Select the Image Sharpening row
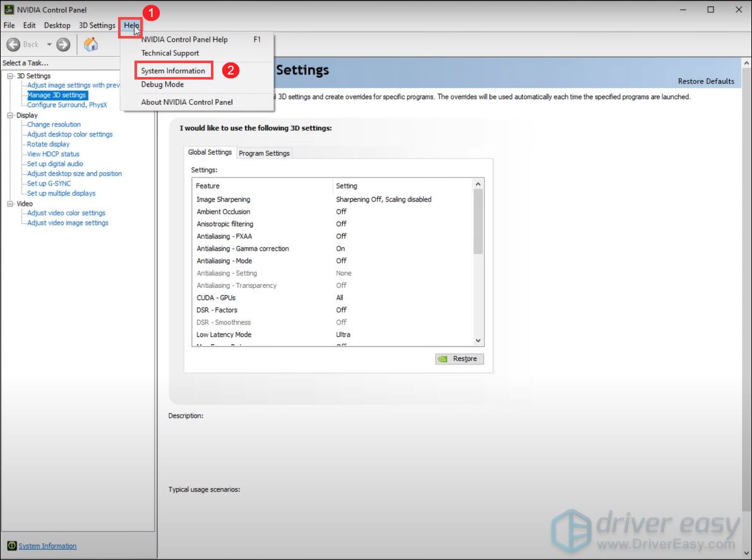The width and height of the screenshot is (752, 560). tap(333, 200)
